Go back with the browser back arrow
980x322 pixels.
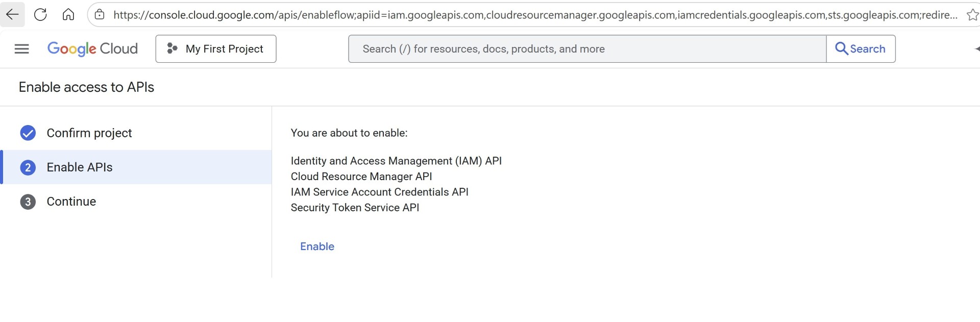click(x=12, y=14)
